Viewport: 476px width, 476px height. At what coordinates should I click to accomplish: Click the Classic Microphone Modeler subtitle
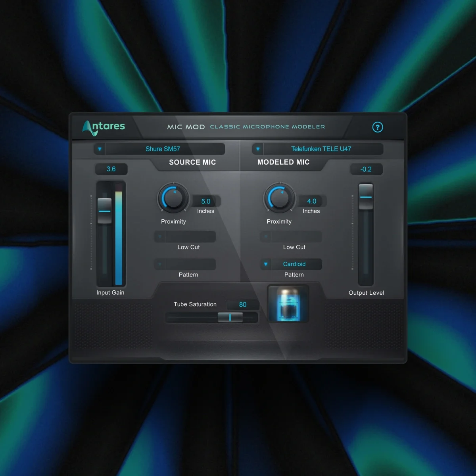(x=267, y=127)
